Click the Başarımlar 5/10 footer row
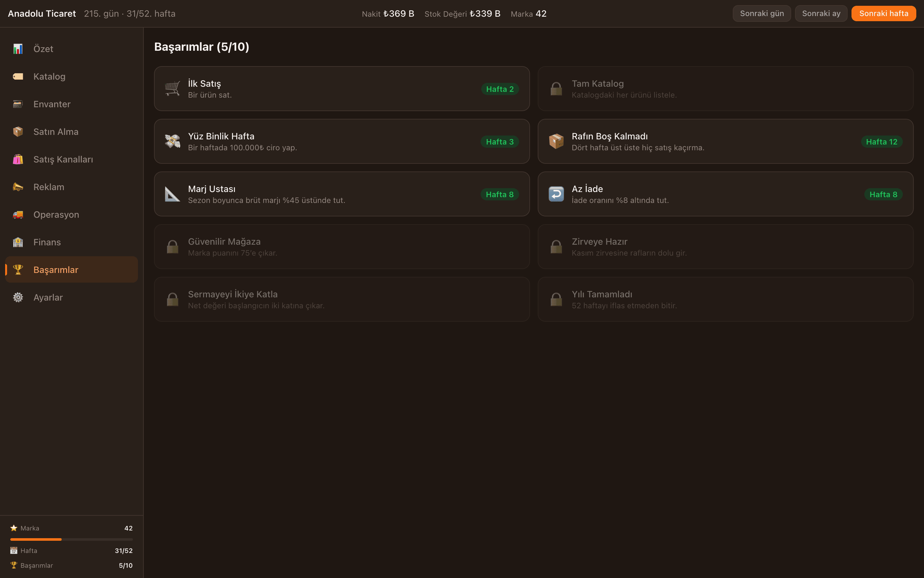Viewport: 924px width, 578px height. (72, 565)
